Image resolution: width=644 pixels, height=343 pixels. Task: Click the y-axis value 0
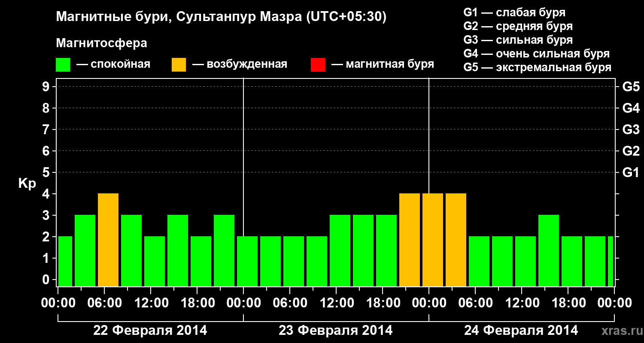coord(46,280)
